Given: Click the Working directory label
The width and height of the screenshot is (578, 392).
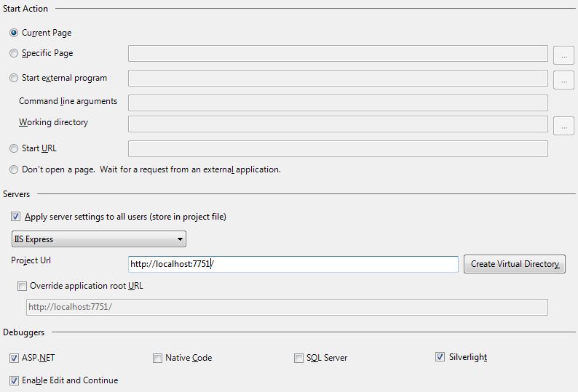Looking at the screenshot, I should point(53,122).
